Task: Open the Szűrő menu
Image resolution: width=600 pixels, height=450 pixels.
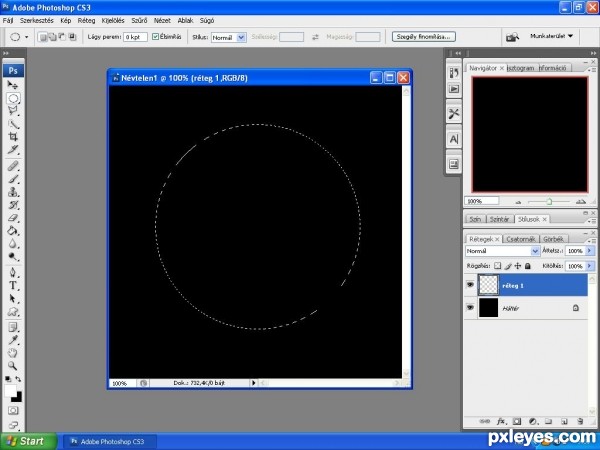Action: [x=139, y=21]
